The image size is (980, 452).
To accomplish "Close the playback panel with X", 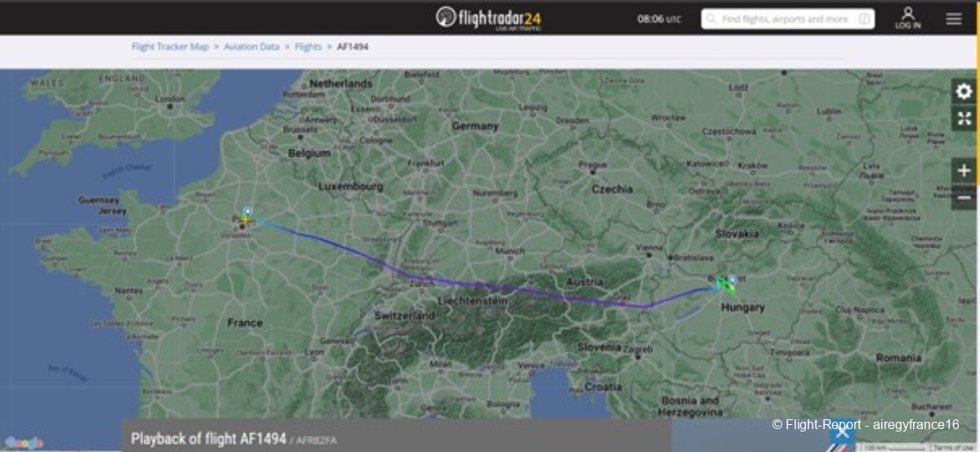I will tap(844, 432).
